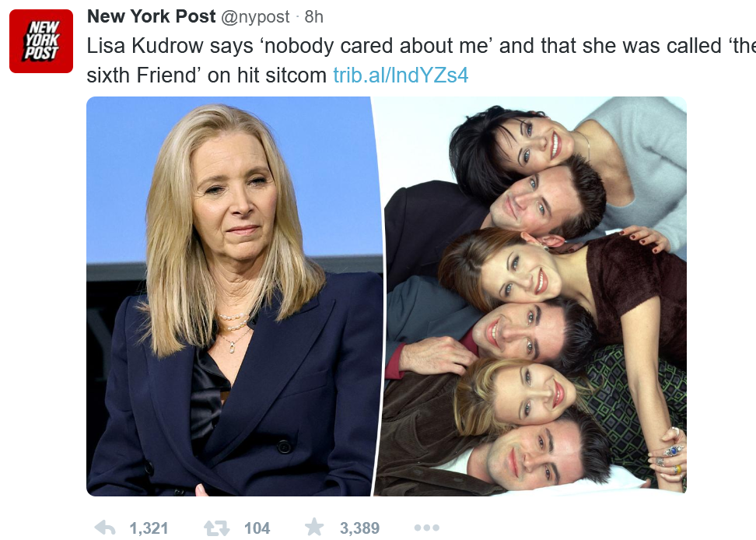Click the @nypost handle
756x540 pixels.
pos(256,17)
